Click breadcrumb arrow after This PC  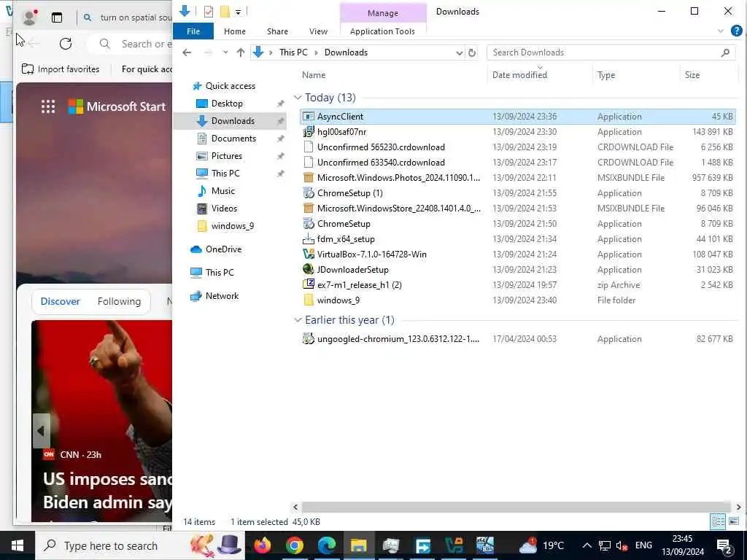click(x=317, y=52)
